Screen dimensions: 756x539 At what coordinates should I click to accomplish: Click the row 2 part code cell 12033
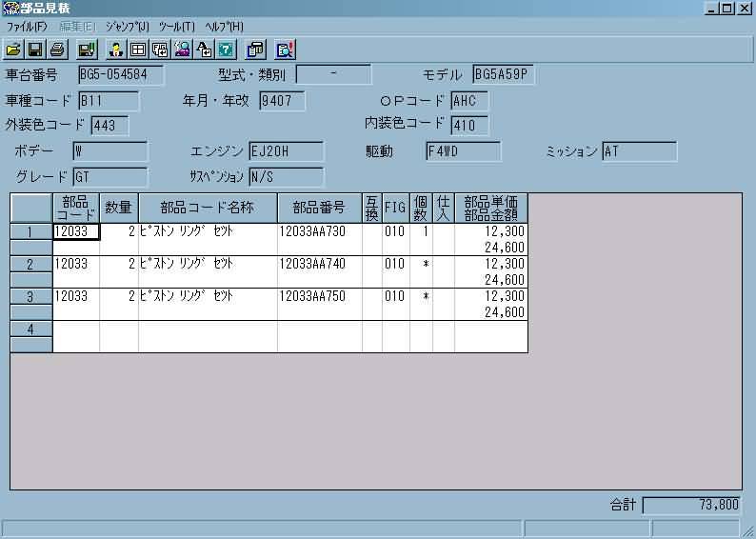[76, 264]
